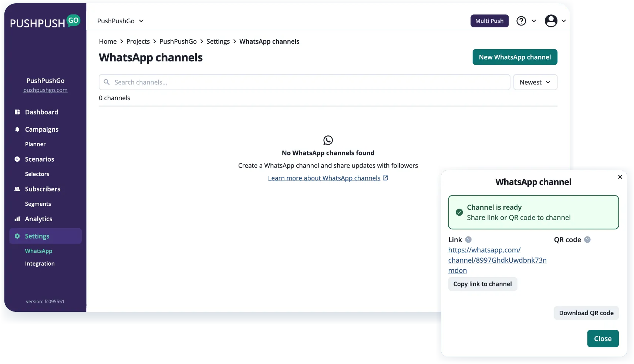
Task: Open the whatsapp.com channel link
Action: (498, 260)
